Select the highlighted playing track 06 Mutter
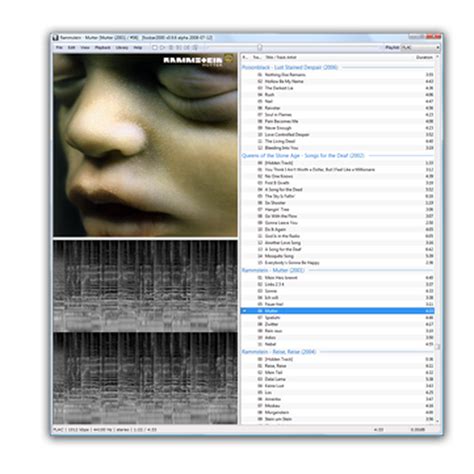The image size is (474, 474). click(337, 311)
